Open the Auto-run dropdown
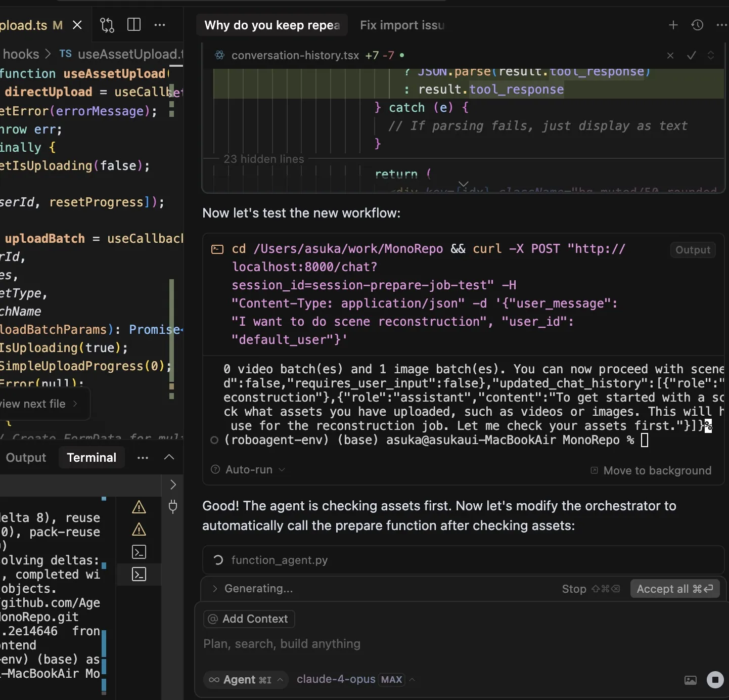This screenshot has width=729, height=700. (255, 469)
